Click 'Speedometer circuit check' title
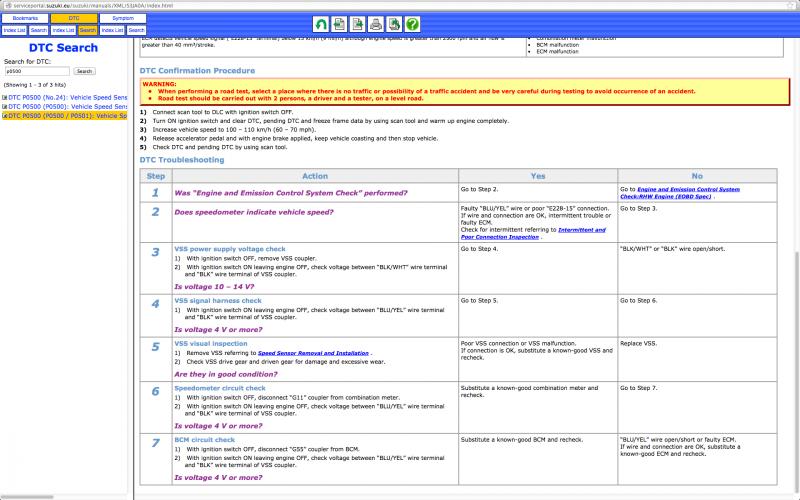The height and width of the screenshot is (500, 800). point(220,388)
